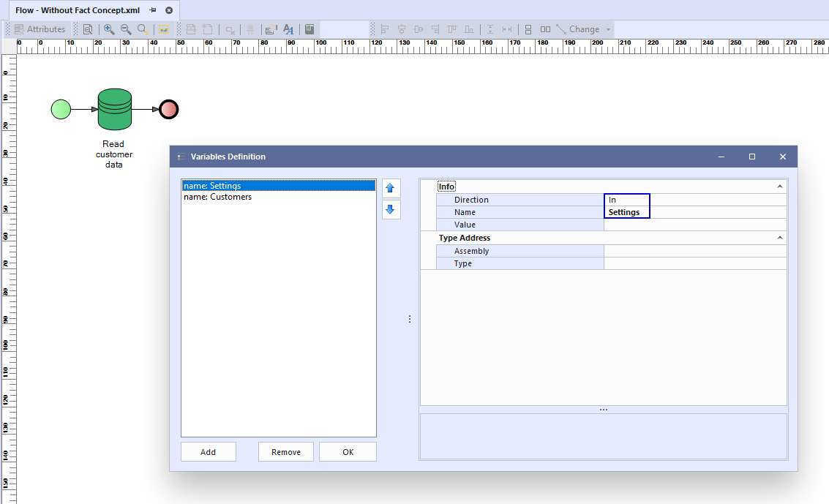Click the horizontal splitter dots above description pane

[603, 410]
